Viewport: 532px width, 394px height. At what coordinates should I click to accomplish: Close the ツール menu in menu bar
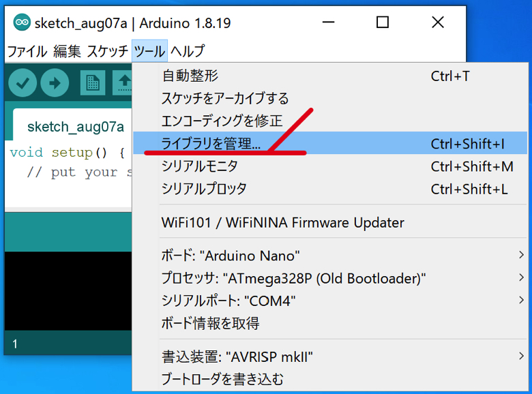click(149, 51)
